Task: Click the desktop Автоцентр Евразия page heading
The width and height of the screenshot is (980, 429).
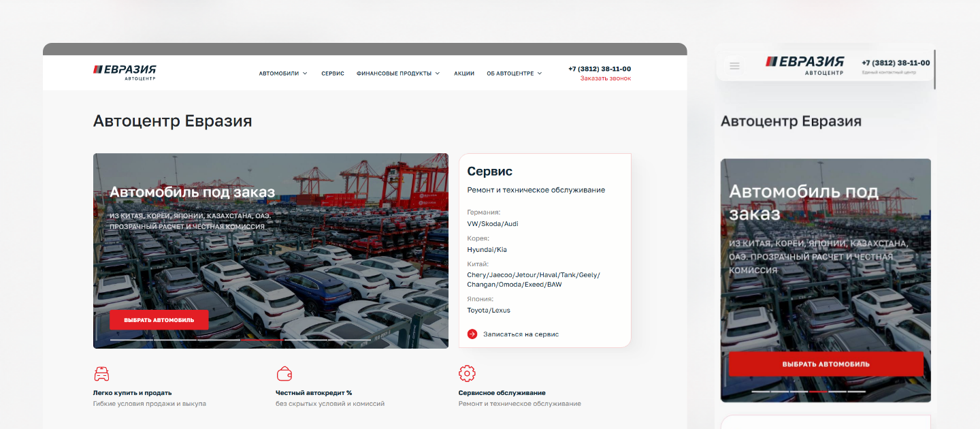Action: coord(173,121)
